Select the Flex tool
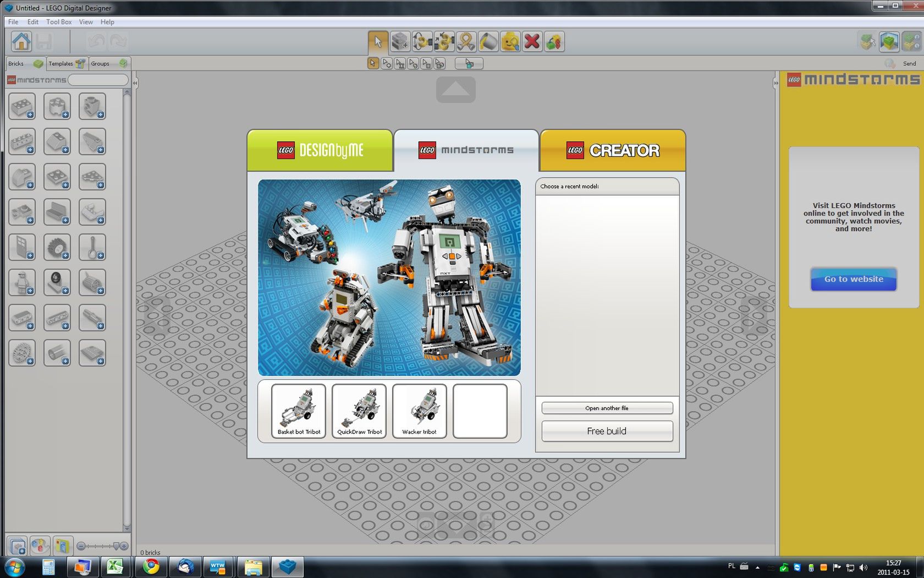The width and height of the screenshot is (924, 578). (466, 41)
